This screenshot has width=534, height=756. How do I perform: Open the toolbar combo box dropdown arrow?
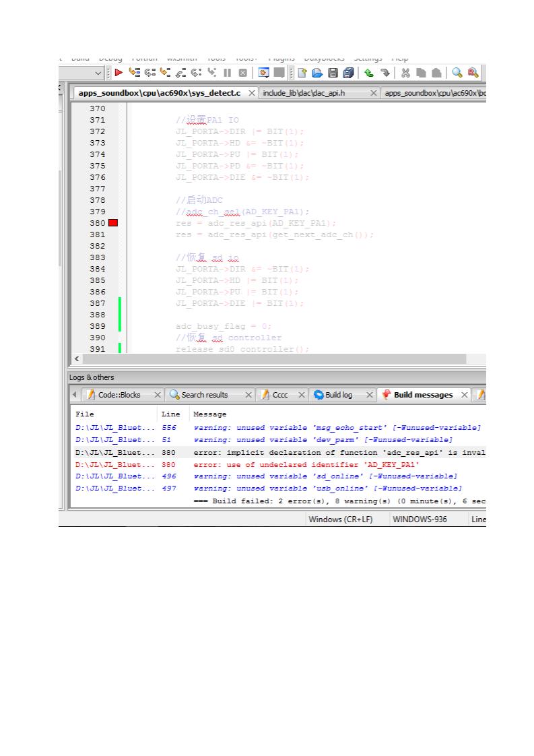click(x=99, y=73)
